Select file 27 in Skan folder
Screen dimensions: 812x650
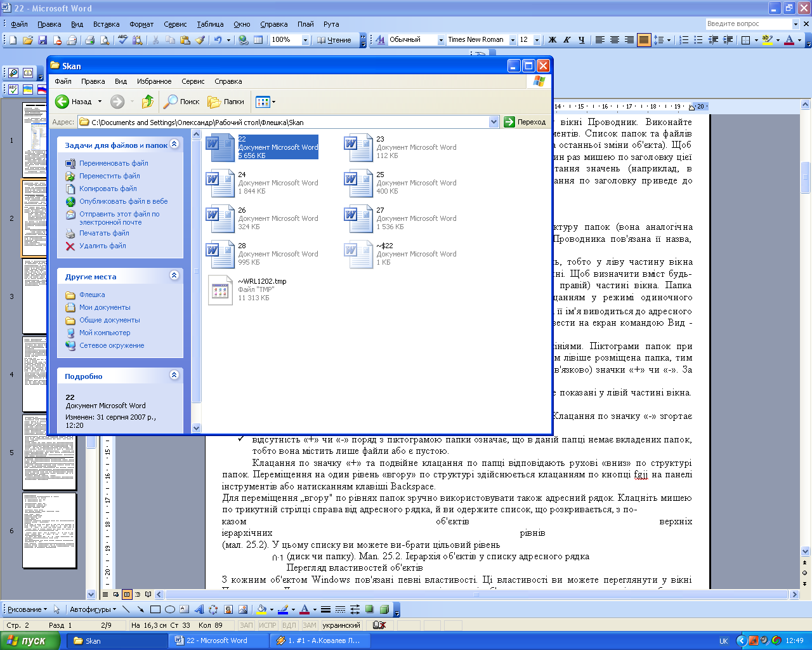point(401,218)
